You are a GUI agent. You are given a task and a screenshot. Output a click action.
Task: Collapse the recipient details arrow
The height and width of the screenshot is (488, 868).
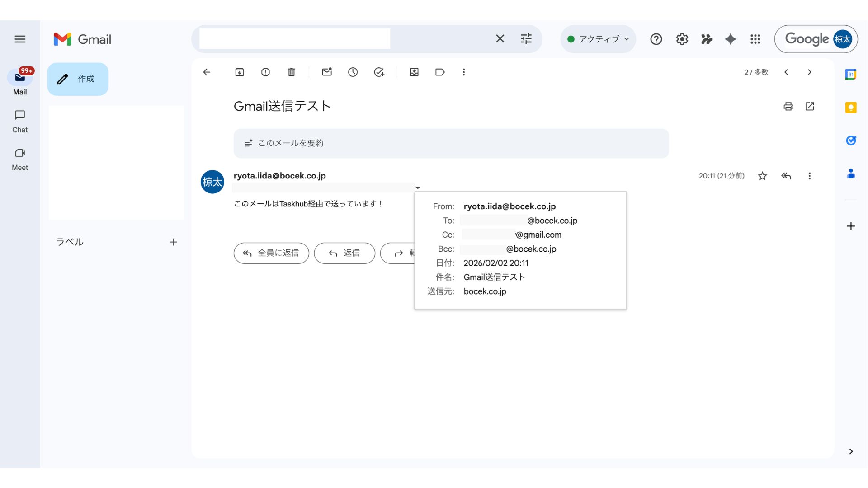(418, 188)
